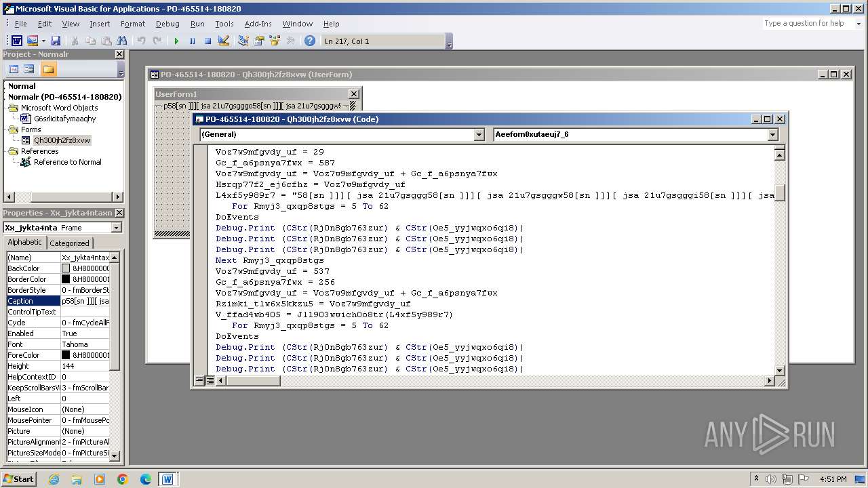This screenshot has height=488, width=868.
Task: Click the ForeColor black swatch
Action: point(66,355)
